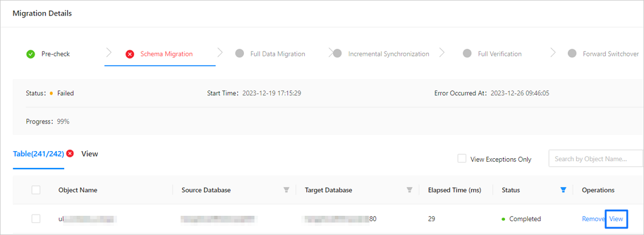Click the gray Incremental Synchronization step icon

pos(337,54)
